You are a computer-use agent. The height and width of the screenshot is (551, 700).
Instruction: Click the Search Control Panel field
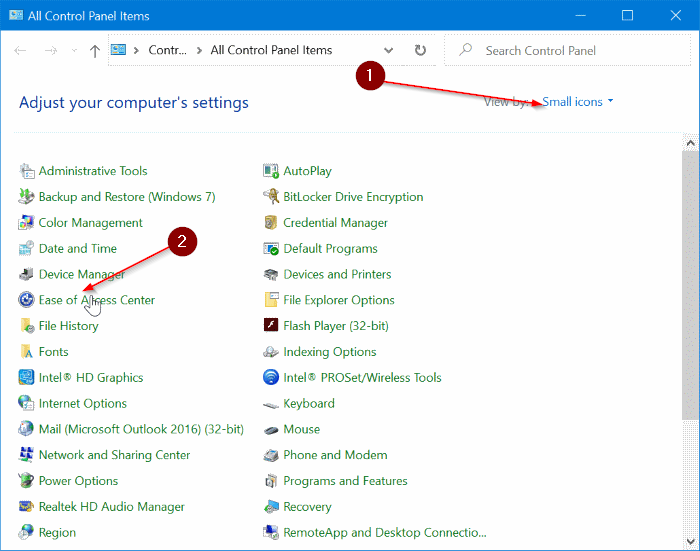click(567, 50)
